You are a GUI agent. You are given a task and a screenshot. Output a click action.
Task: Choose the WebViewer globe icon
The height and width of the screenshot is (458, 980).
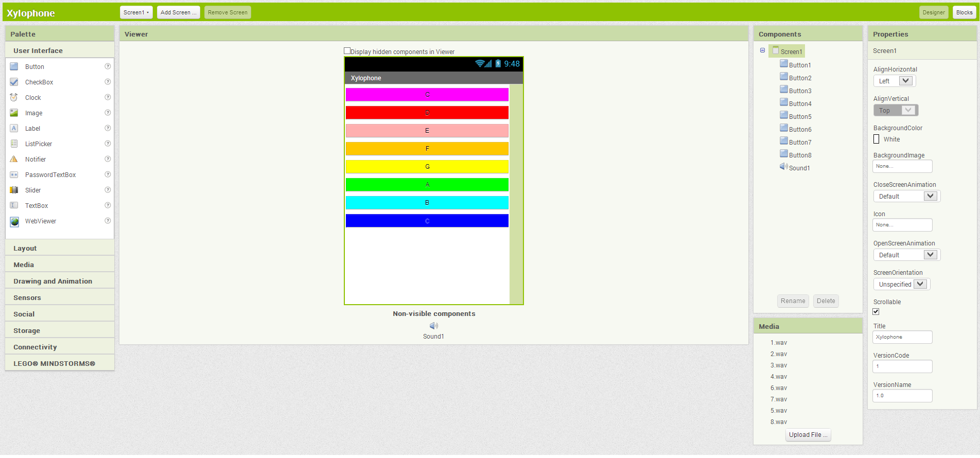[x=14, y=221]
